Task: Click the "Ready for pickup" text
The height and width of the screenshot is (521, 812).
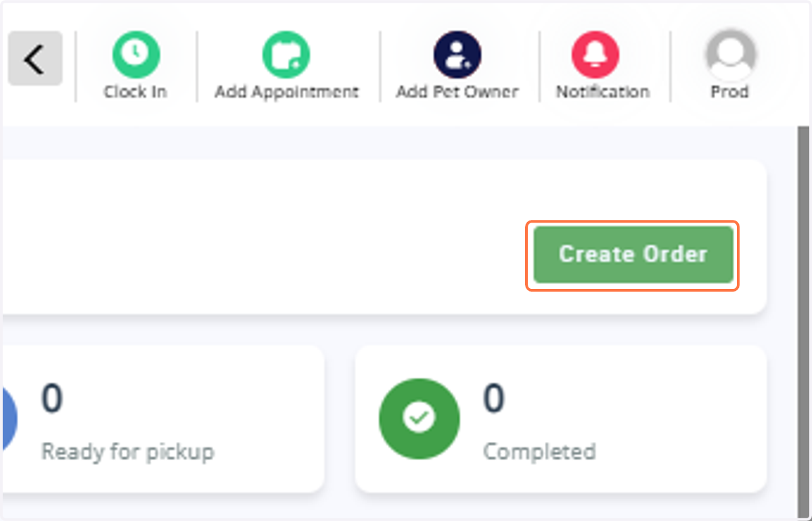Action: click(x=128, y=451)
